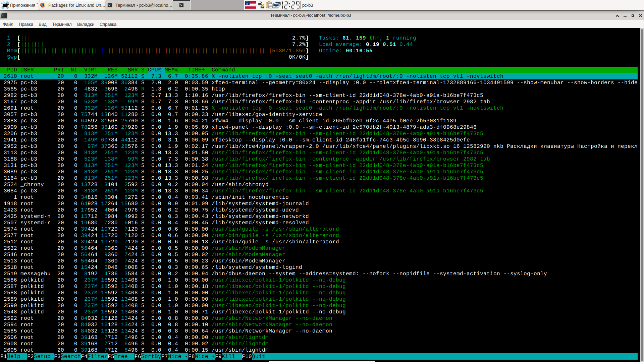This screenshot has height=362, width=644.
Task: Select the htop process row PID 3565
Action: [319, 89]
